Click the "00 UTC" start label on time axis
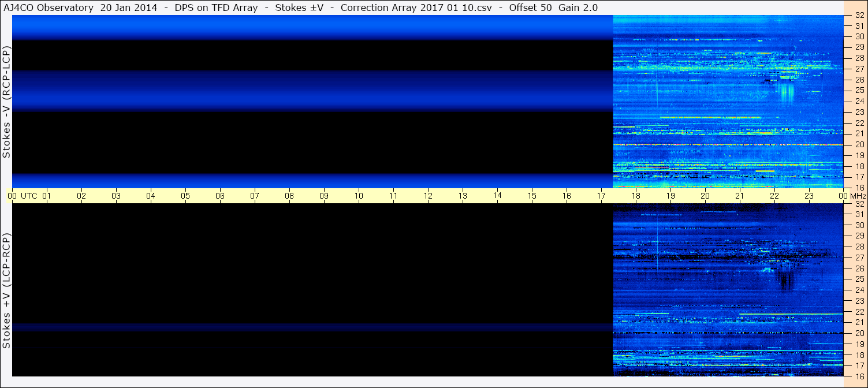Screen dimensions: 868x388 [23, 196]
